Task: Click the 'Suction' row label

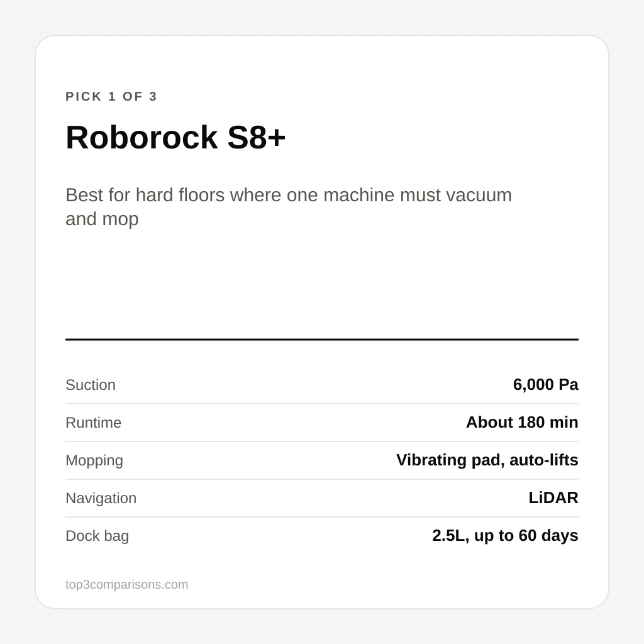Action: click(91, 385)
